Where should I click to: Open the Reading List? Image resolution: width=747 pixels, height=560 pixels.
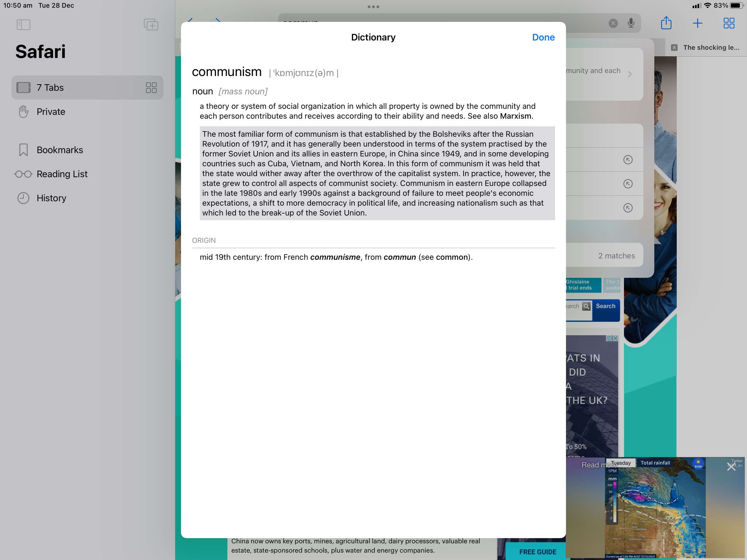click(x=62, y=174)
